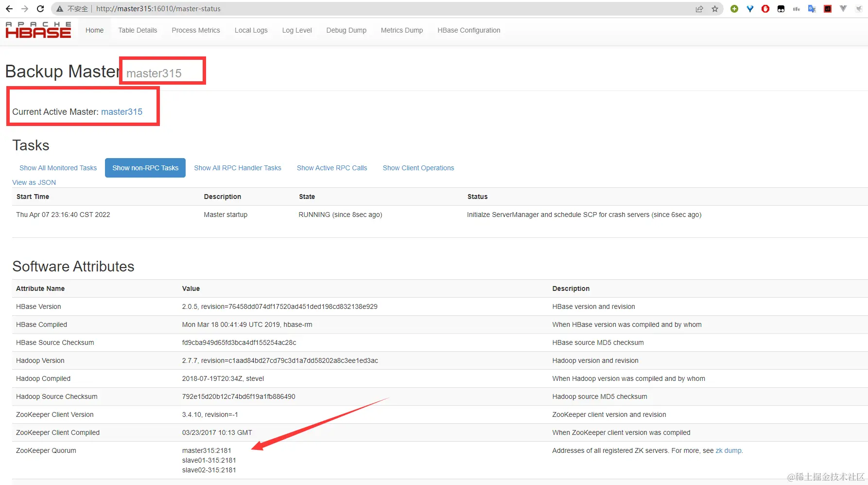This screenshot has width=868, height=485.
Task: Open the Table Details page
Action: coord(138,30)
